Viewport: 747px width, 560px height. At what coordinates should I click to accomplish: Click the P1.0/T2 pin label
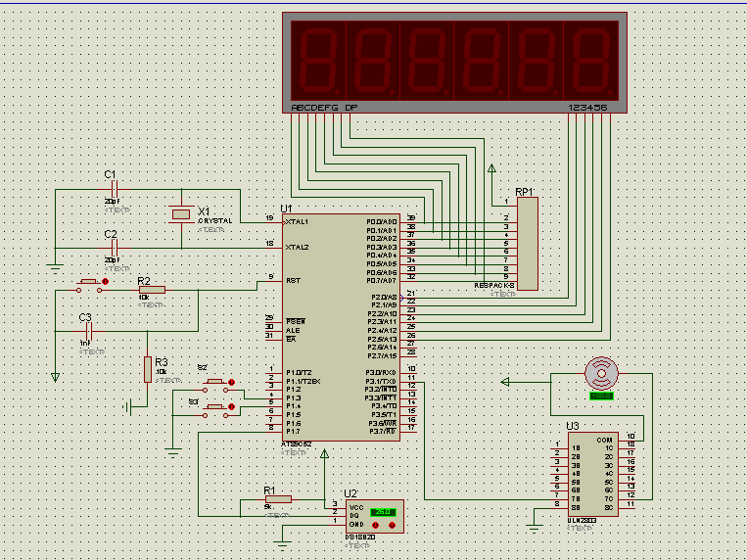300,373
